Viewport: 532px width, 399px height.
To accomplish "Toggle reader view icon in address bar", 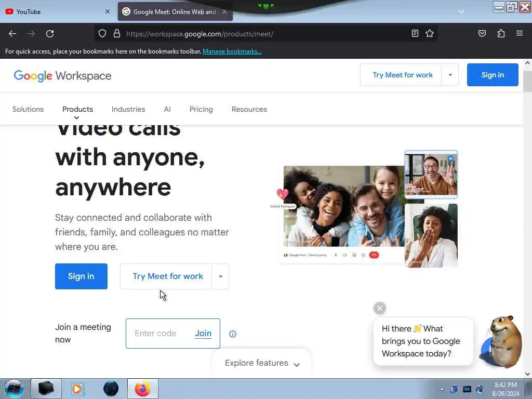I will tap(415, 33).
